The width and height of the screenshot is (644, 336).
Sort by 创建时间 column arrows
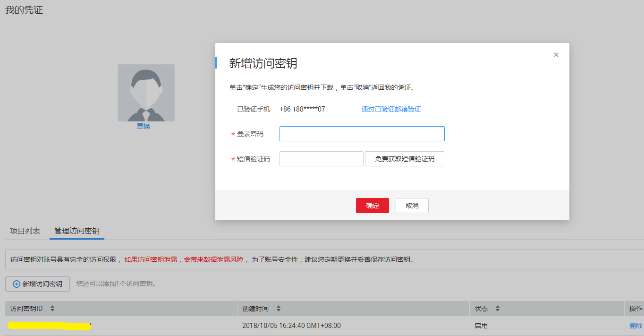click(279, 309)
